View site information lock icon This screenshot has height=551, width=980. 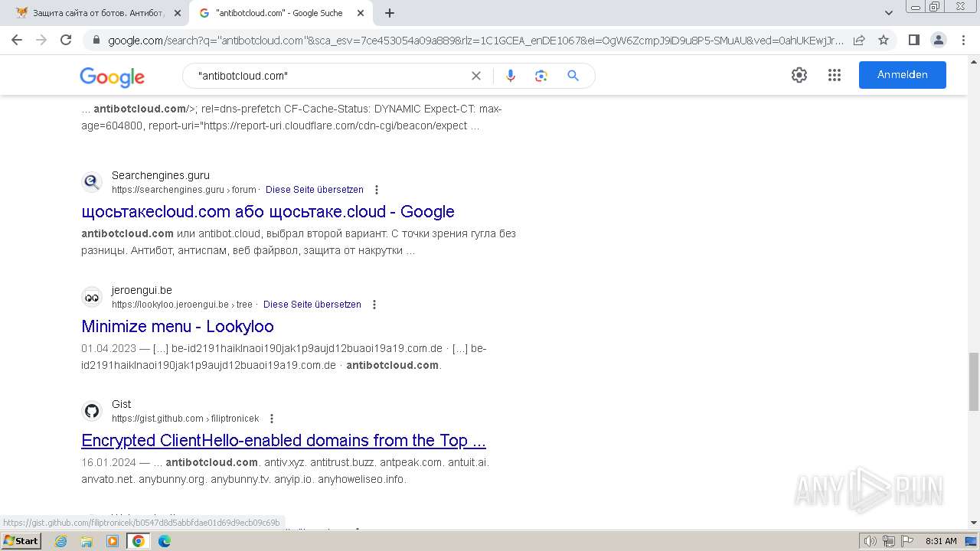coord(96,40)
